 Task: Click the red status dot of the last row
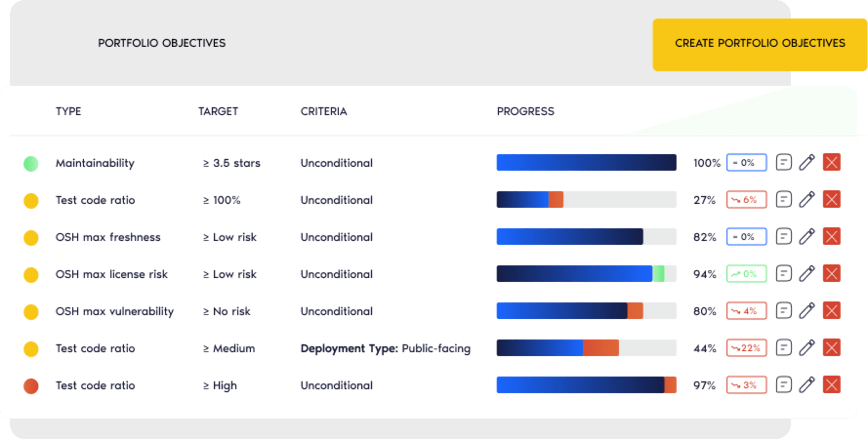pos(31,386)
